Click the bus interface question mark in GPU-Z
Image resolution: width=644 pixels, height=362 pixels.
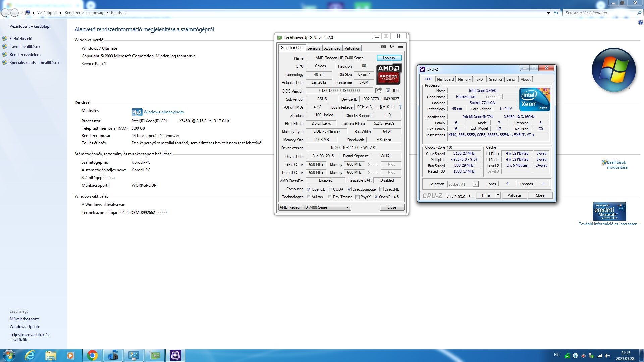400,107
